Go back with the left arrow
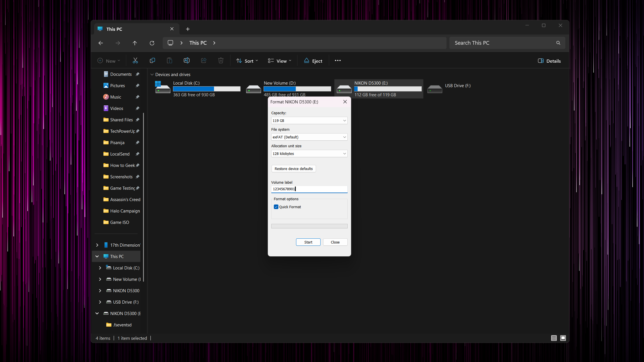 point(101,43)
